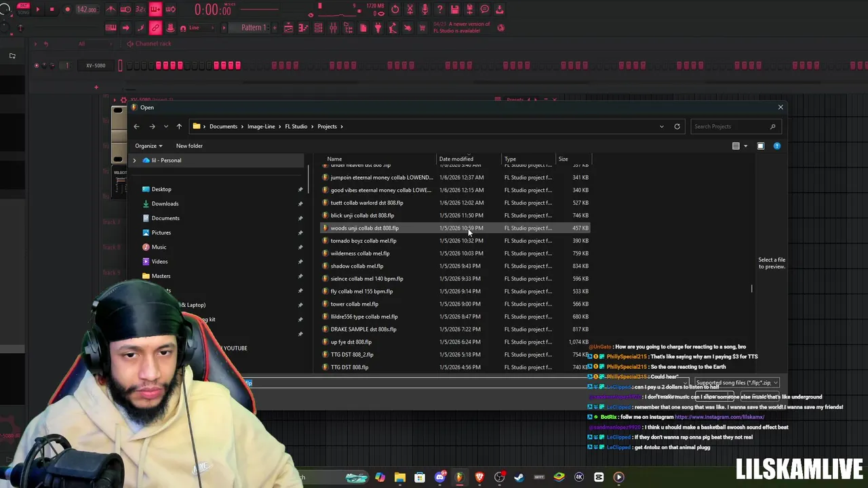Select Downloads in the navigation pane

coord(165,204)
